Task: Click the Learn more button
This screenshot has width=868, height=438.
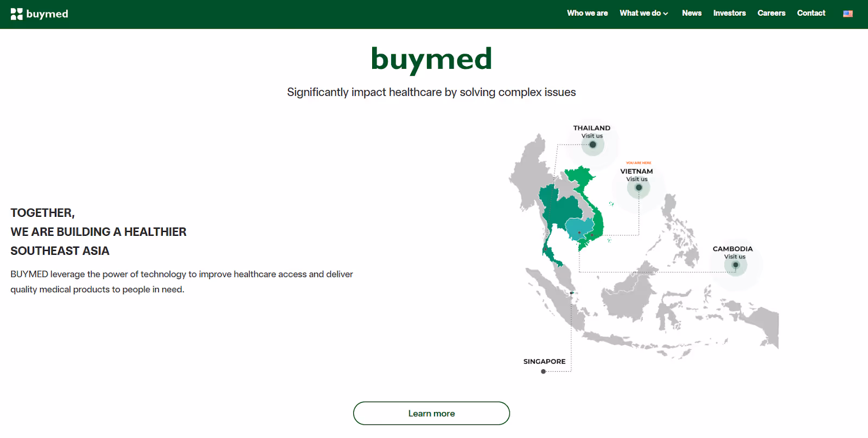Action: click(x=431, y=413)
